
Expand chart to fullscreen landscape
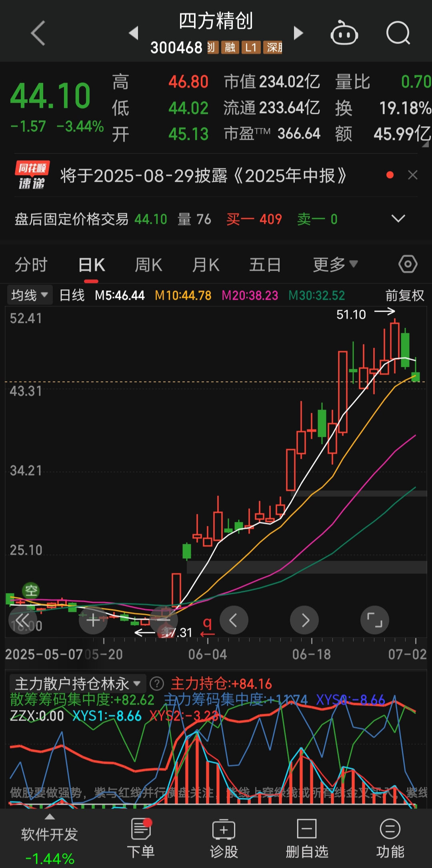pyautogui.click(x=375, y=620)
